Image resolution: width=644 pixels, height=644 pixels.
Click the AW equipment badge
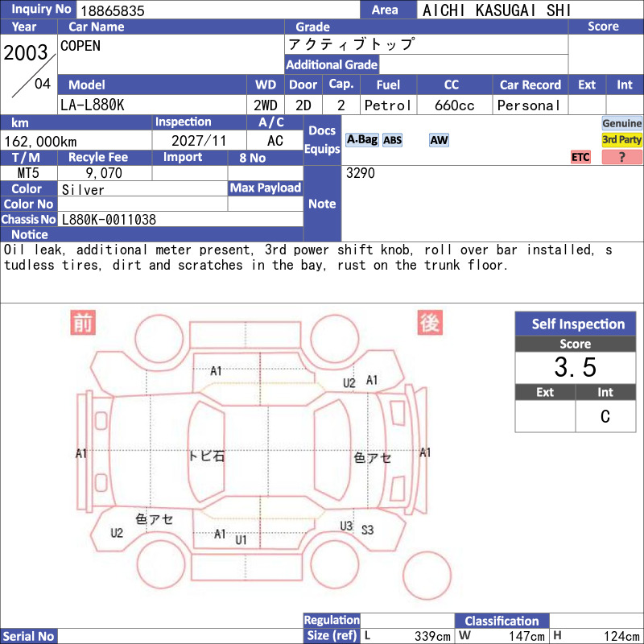439,140
